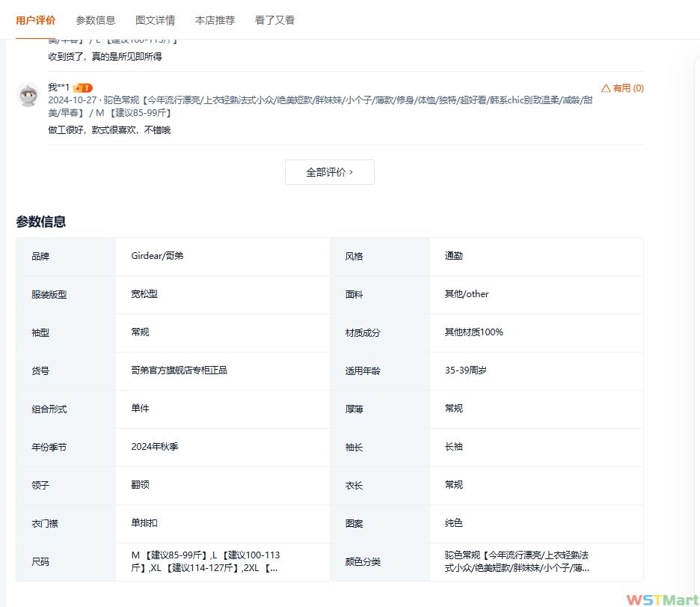Click the WSTMart logo in the corner

(x=661, y=599)
